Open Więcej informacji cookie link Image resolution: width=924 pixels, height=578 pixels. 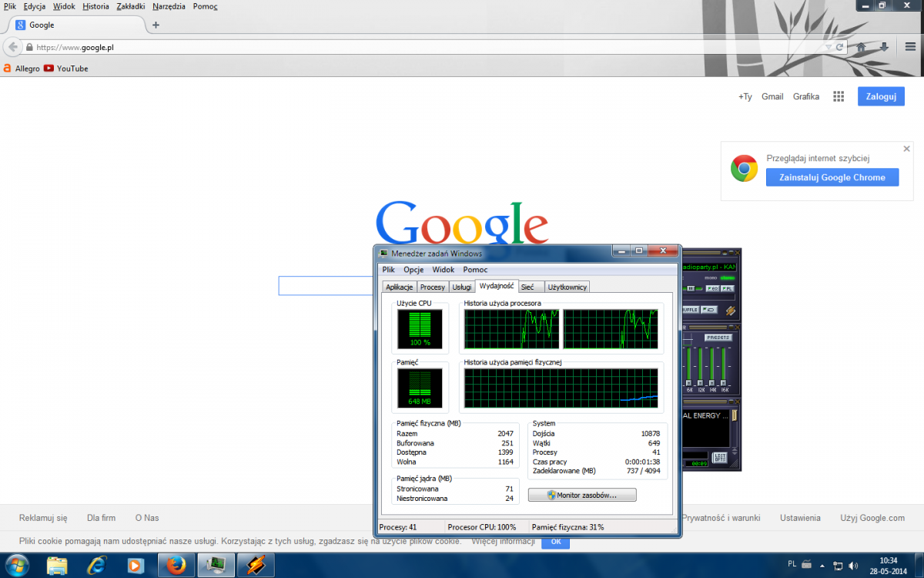point(504,541)
